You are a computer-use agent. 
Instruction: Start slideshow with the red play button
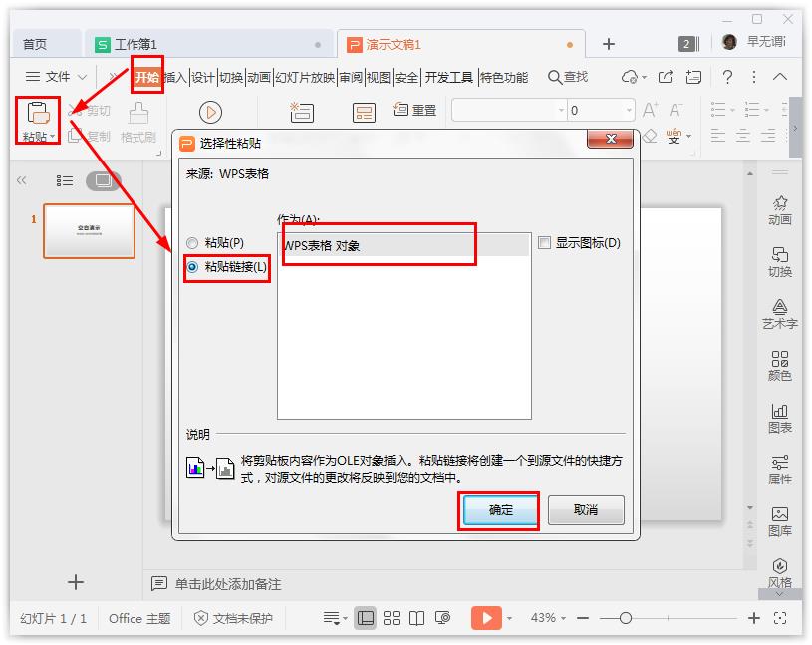coord(487,618)
